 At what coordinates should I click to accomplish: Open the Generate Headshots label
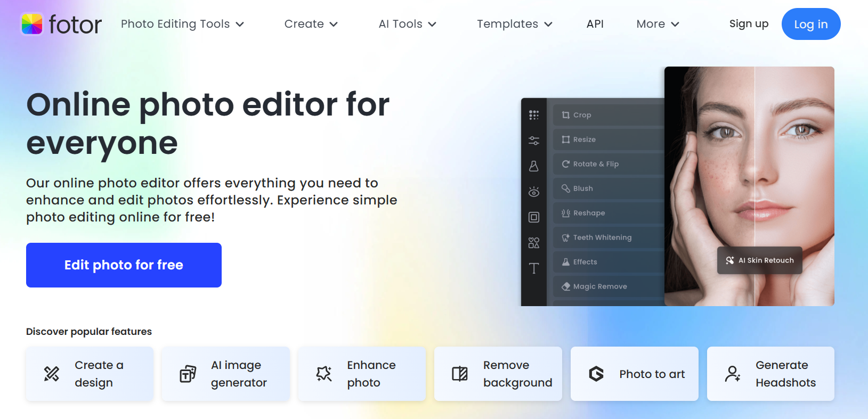(786, 374)
